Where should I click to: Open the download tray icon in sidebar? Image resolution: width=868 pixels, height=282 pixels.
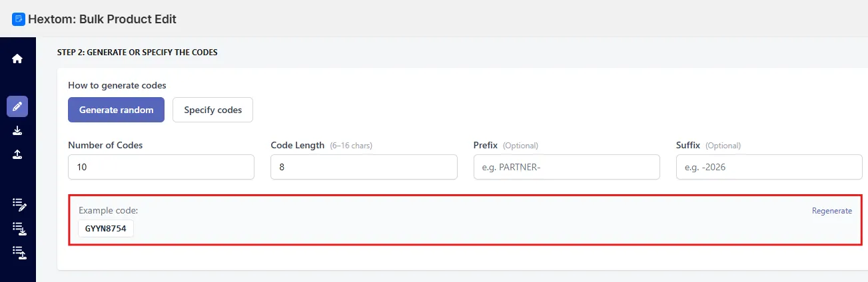tap(17, 130)
